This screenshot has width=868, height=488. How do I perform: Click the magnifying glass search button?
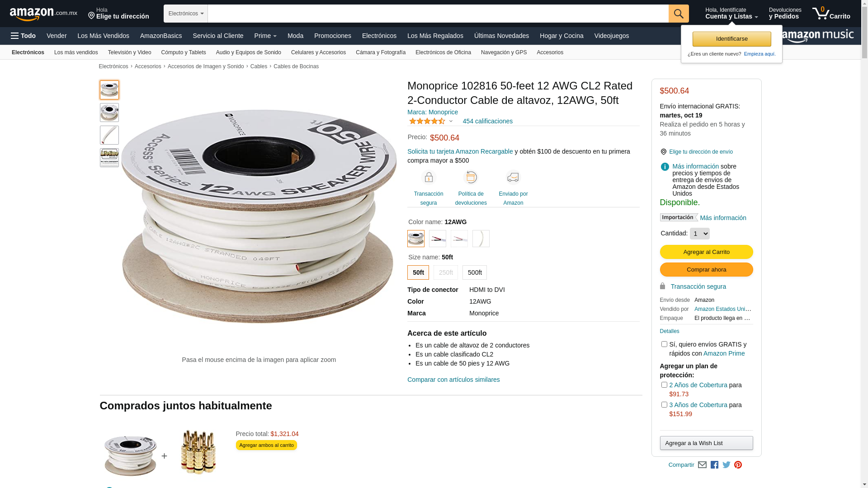pos(679,14)
